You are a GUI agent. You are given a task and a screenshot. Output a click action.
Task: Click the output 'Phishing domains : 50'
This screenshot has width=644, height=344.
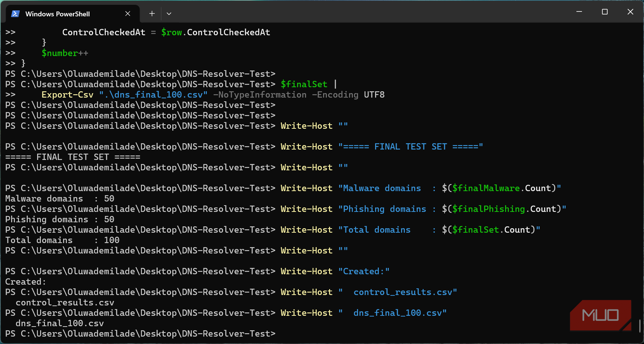click(x=60, y=219)
